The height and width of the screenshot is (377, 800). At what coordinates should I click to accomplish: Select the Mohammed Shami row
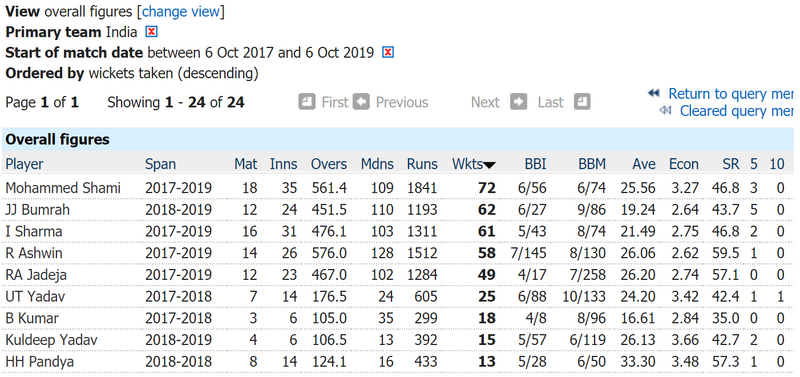coord(397,188)
